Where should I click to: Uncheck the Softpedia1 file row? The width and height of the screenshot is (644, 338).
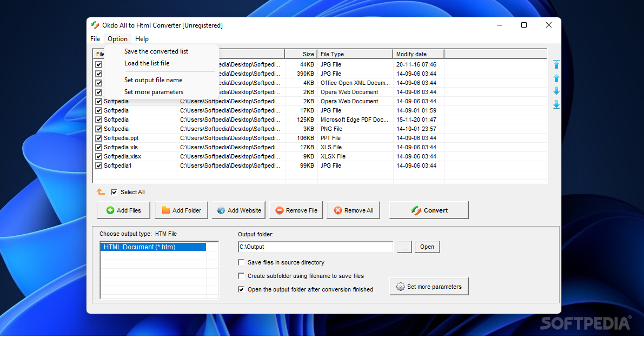point(98,165)
